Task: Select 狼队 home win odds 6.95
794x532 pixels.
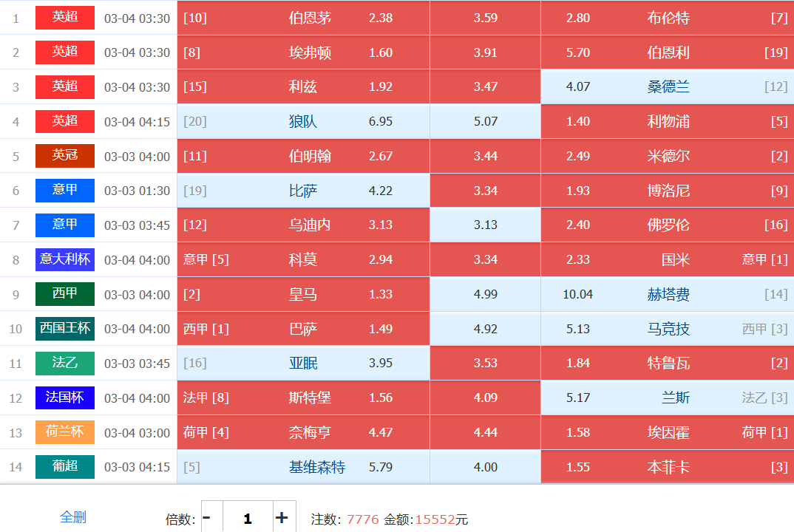Action: click(303, 121)
